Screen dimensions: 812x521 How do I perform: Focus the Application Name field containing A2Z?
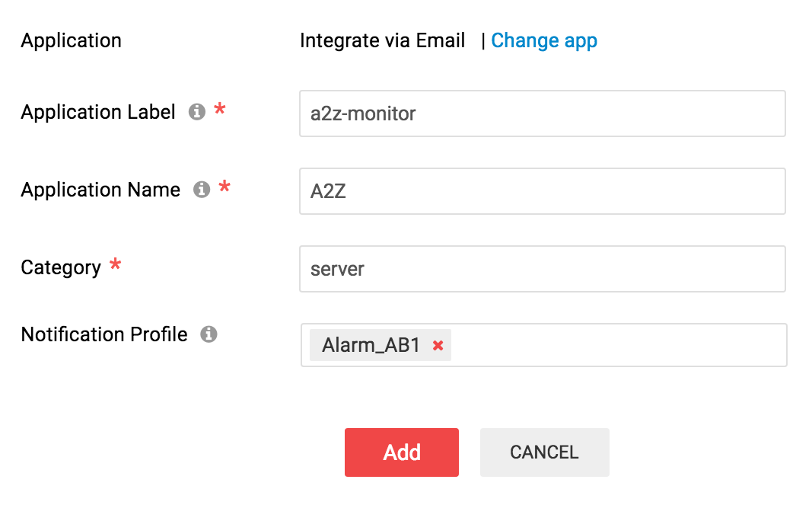(x=542, y=191)
